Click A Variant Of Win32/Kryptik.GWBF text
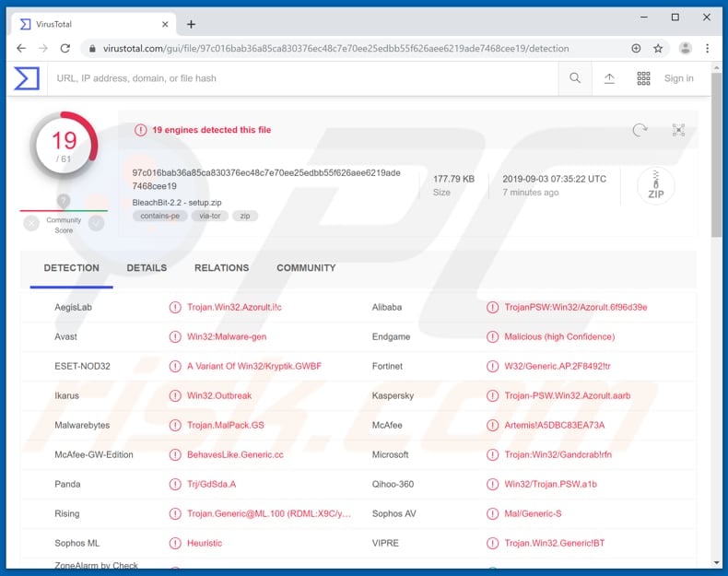 tap(254, 366)
